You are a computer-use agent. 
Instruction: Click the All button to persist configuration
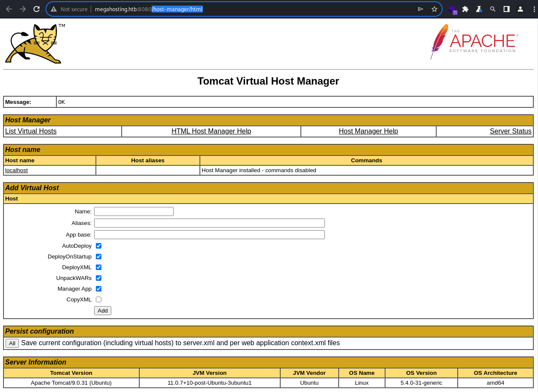12,343
